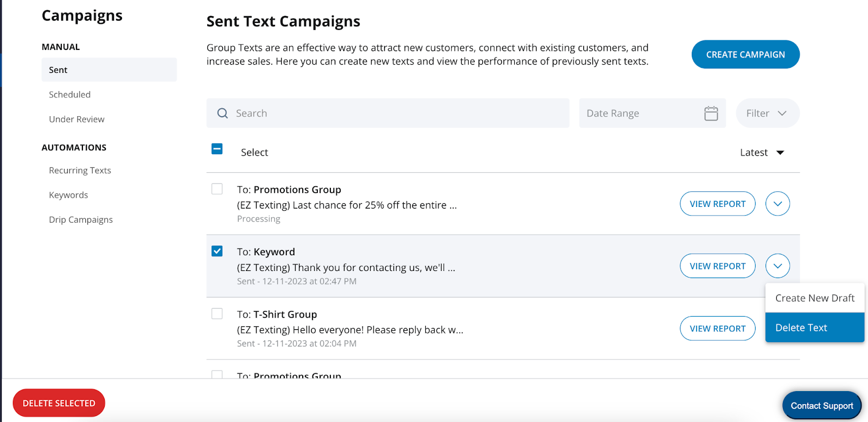
Task: Check the T-Shirt Group campaign checkbox
Action: pos(217,313)
